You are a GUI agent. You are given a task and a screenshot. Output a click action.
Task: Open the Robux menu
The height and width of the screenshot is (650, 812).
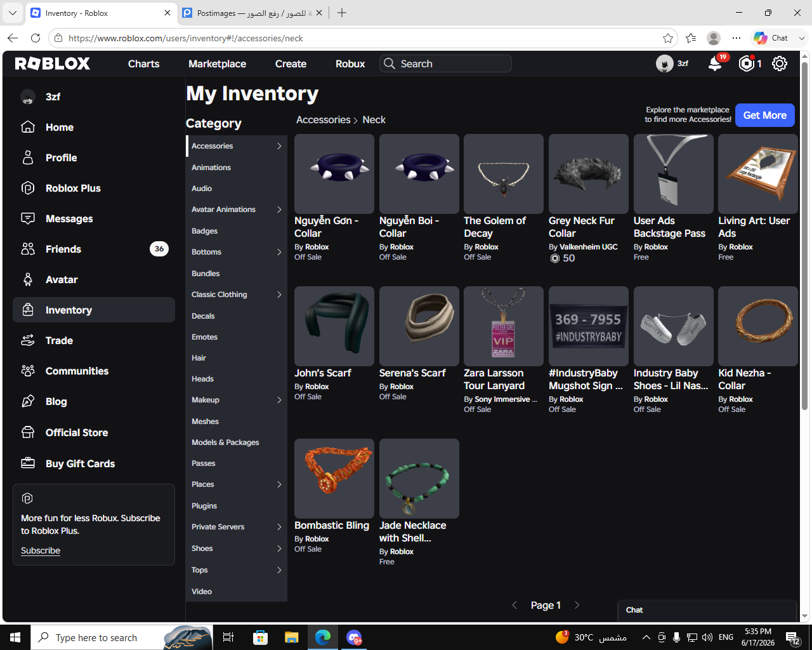(x=350, y=63)
